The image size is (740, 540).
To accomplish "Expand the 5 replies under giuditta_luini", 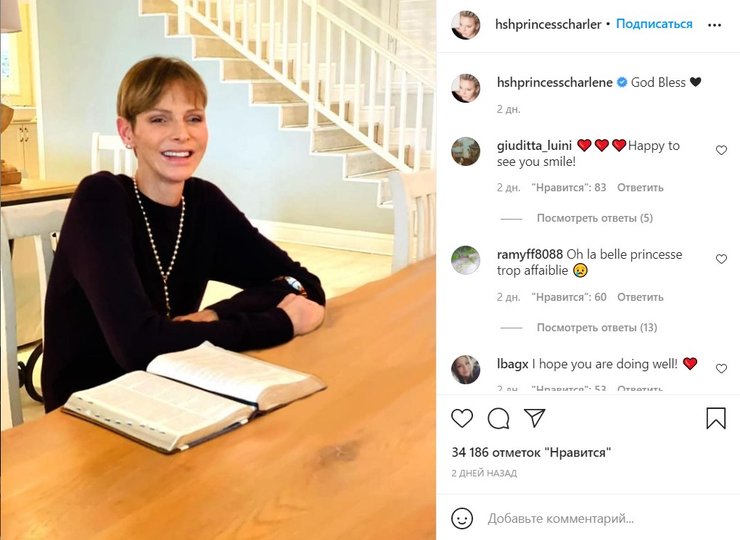I will (595, 218).
